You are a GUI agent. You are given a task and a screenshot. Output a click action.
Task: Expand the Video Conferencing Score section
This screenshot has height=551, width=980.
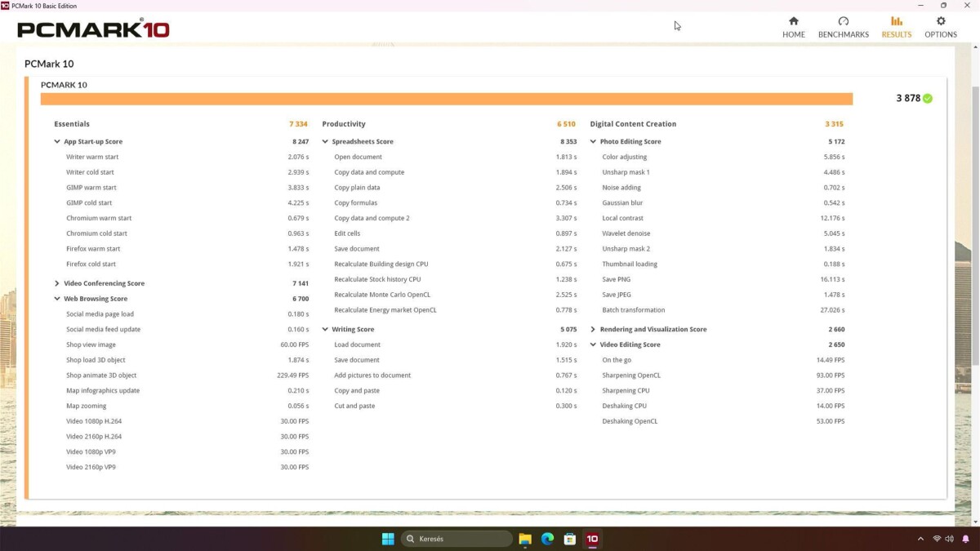pos(57,284)
